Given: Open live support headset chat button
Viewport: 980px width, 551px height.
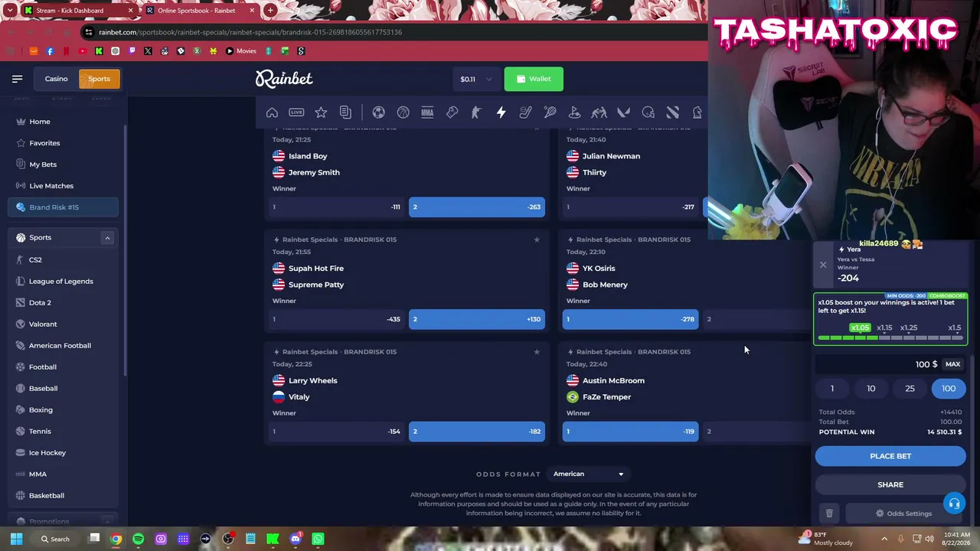Looking at the screenshot, I should pos(954,504).
